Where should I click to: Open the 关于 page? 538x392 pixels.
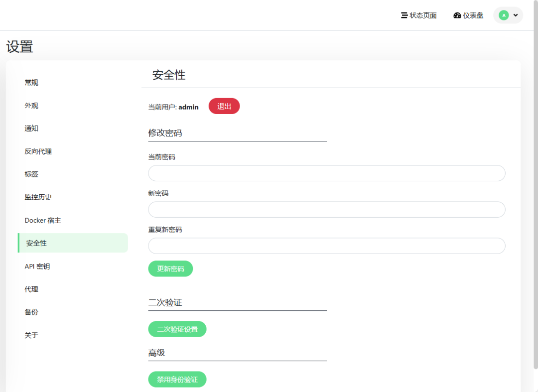(x=31, y=335)
